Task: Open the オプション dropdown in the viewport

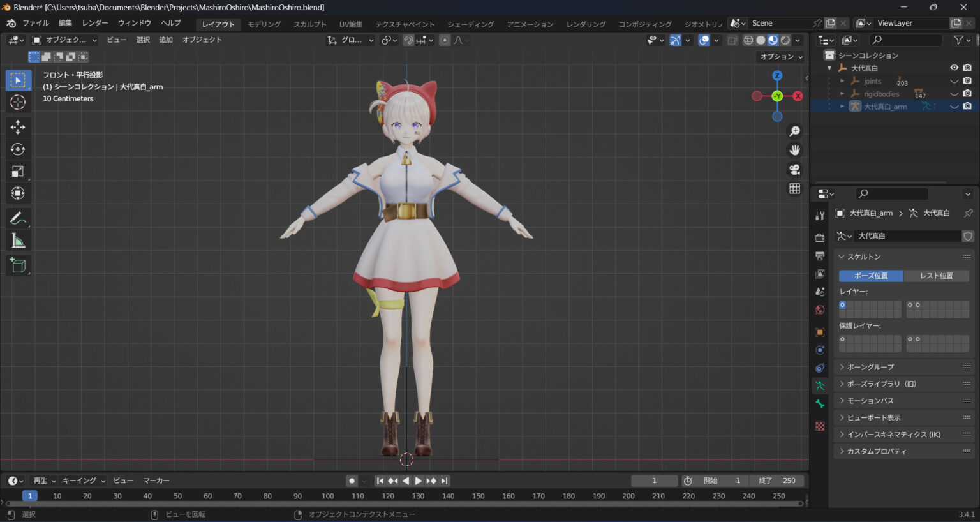Action: pyautogui.click(x=780, y=56)
